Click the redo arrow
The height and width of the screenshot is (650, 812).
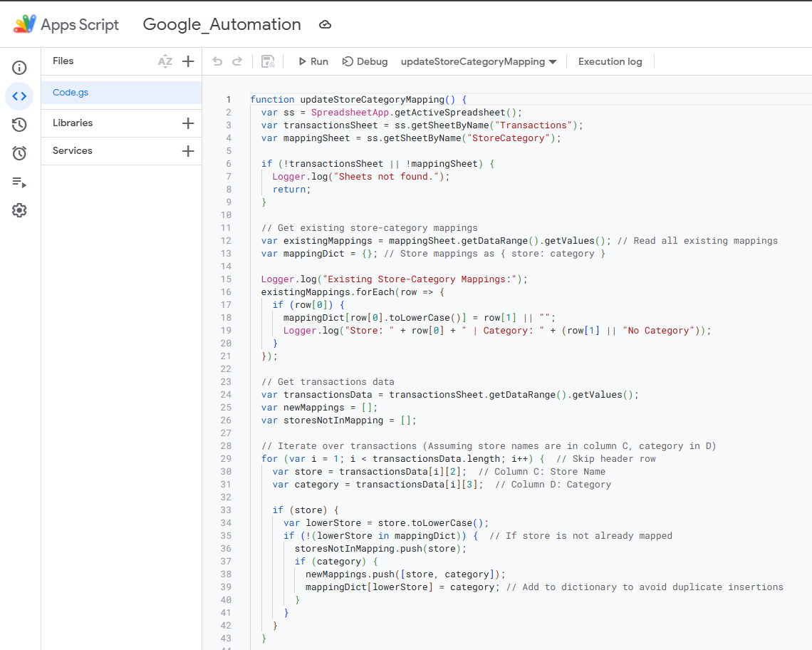pos(236,61)
